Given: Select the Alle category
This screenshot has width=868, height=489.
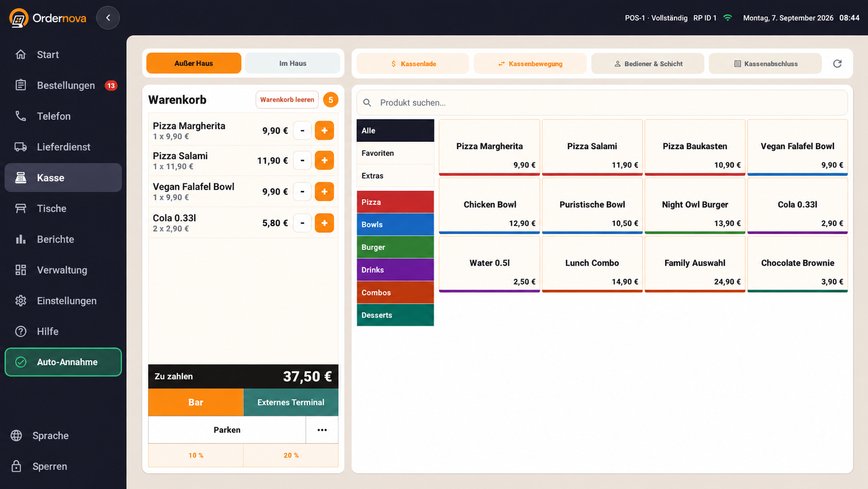Looking at the screenshot, I should pos(395,130).
